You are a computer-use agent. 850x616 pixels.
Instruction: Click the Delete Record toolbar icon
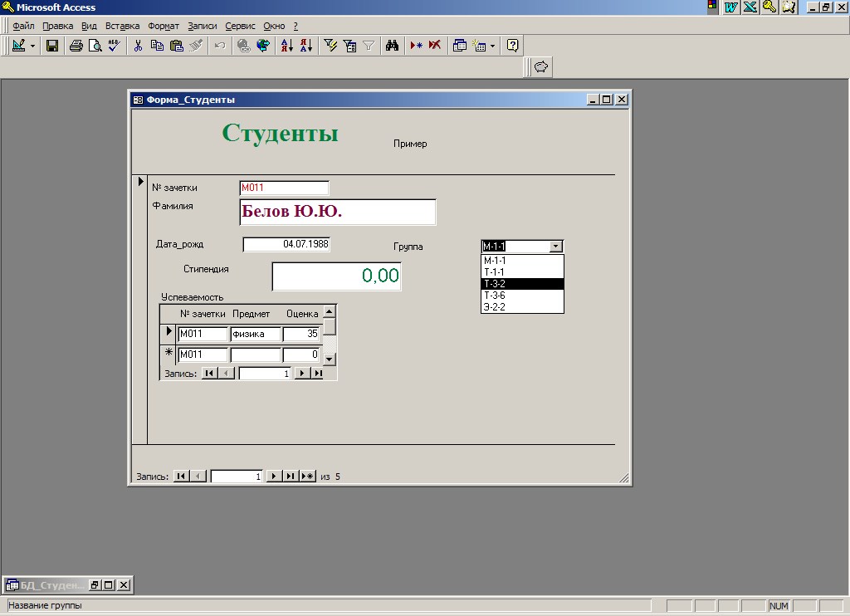[434, 46]
